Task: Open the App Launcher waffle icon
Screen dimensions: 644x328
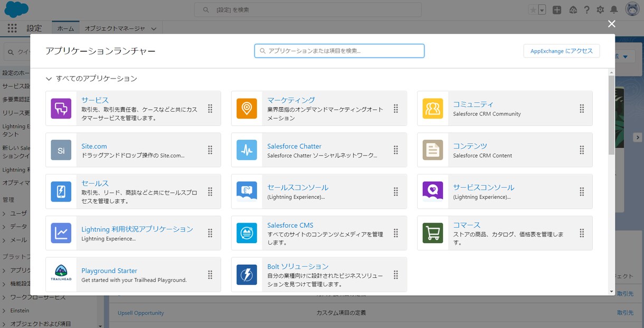Action: tap(12, 28)
